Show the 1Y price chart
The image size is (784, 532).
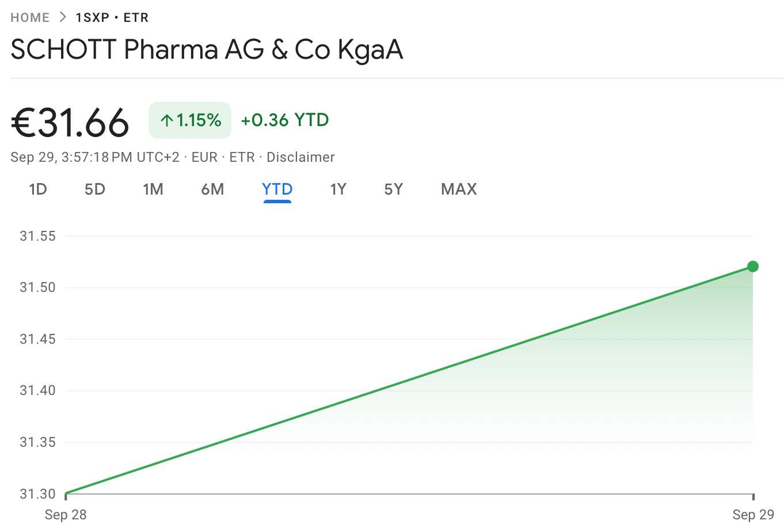click(x=338, y=189)
